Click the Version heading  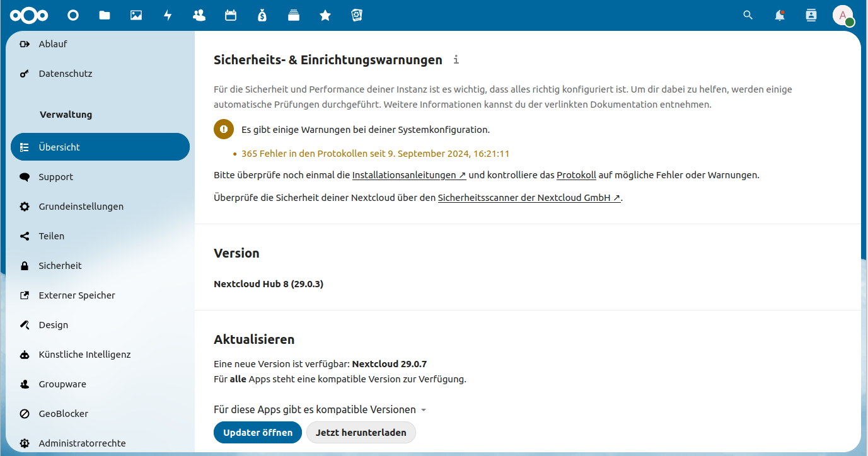pos(236,253)
